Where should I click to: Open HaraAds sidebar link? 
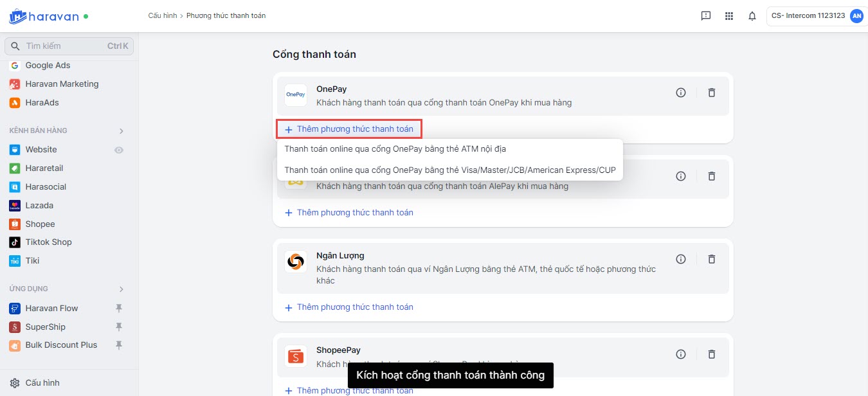42,103
